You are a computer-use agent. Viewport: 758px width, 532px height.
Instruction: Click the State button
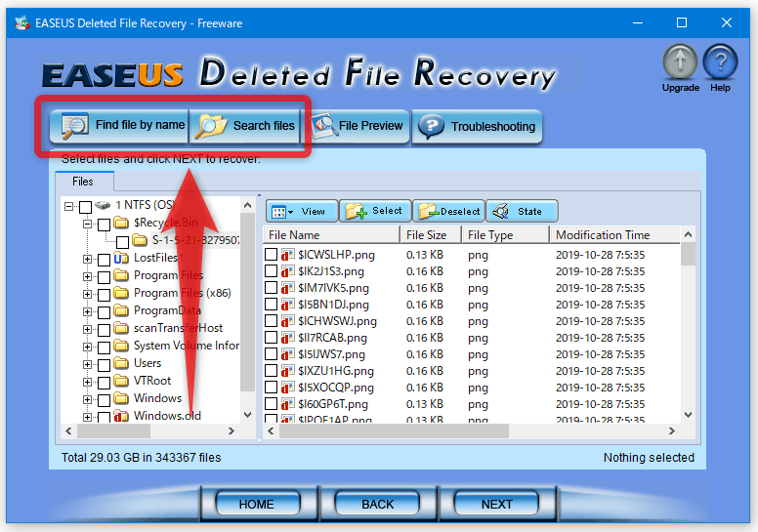[x=522, y=211]
